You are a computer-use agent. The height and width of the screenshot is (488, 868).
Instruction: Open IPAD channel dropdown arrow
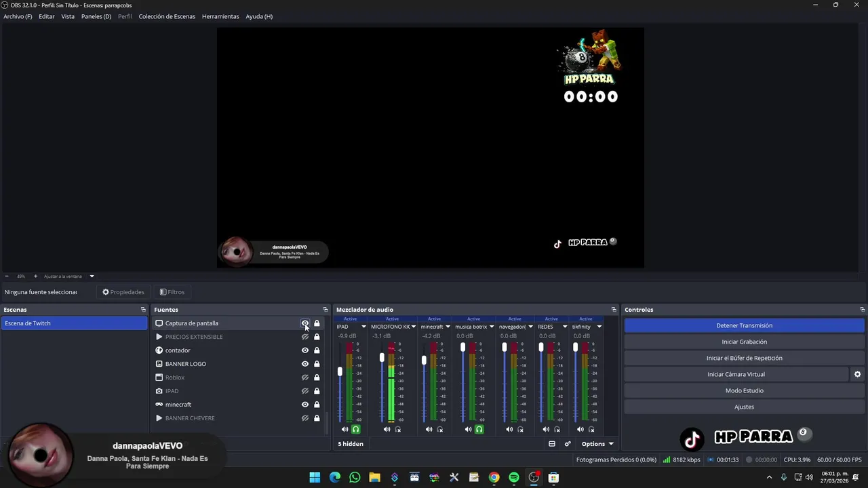(x=363, y=327)
